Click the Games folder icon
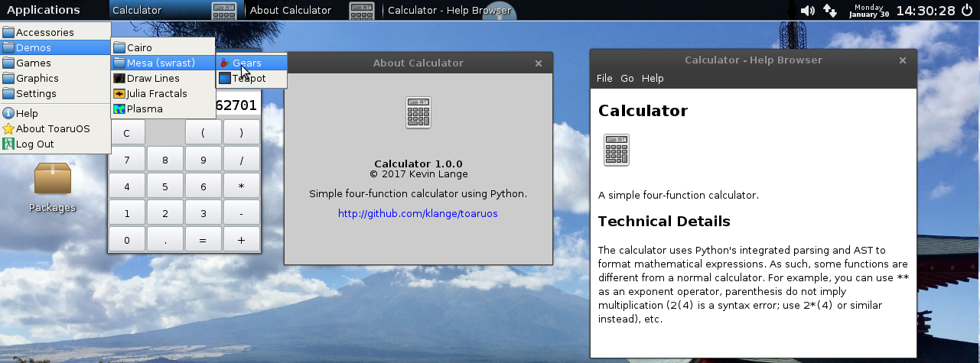This screenshot has width=980, height=363. tap(8, 63)
